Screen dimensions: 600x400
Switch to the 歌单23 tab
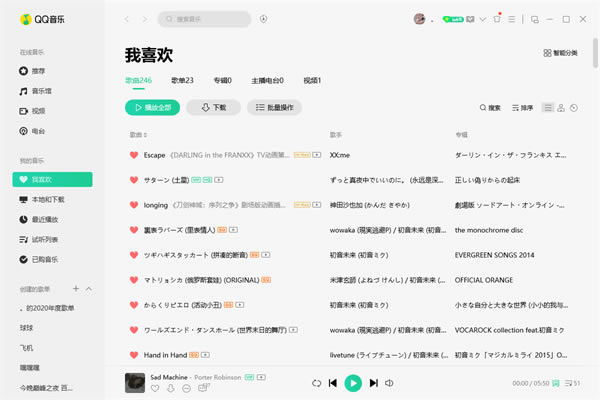tap(183, 80)
